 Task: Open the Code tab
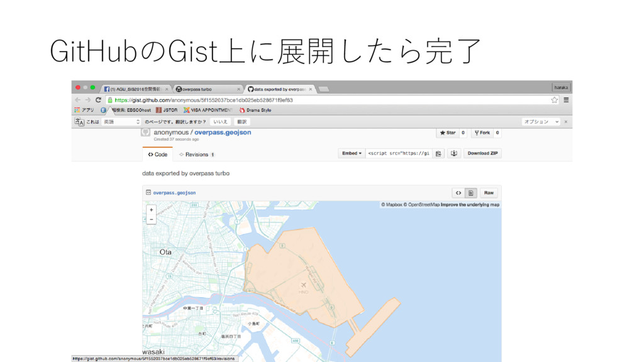158,155
